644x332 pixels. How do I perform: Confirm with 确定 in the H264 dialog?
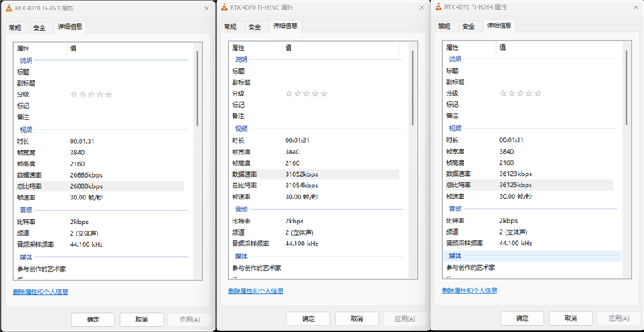tap(522, 319)
